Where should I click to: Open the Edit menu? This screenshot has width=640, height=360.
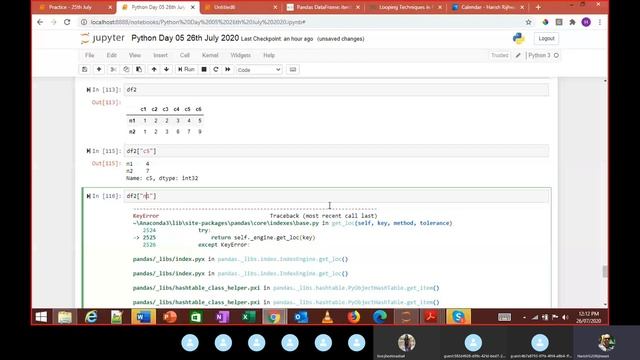pos(111,55)
